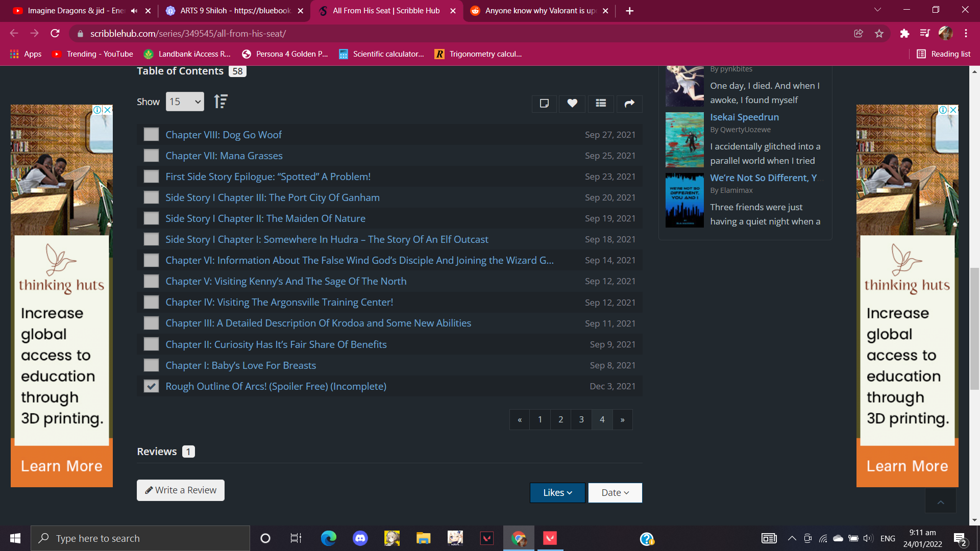Screen dimensions: 980x551
Task: Switch to the Valorant Reddit tab
Action: [x=538, y=11]
